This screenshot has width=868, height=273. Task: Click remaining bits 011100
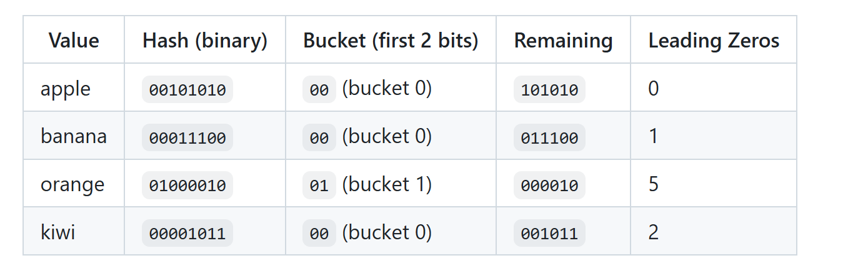pos(549,137)
